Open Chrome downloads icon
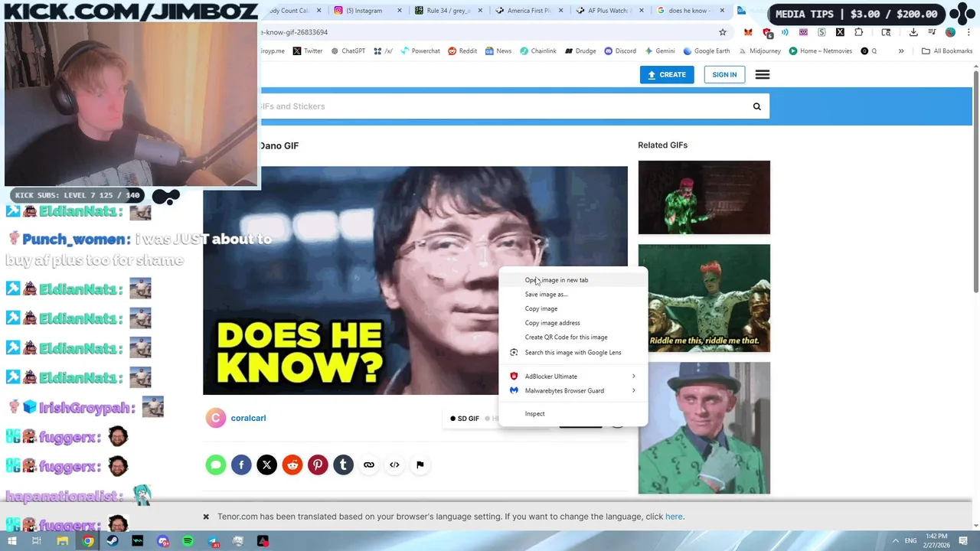This screenshot has height=551, width=980. [913, 32]
